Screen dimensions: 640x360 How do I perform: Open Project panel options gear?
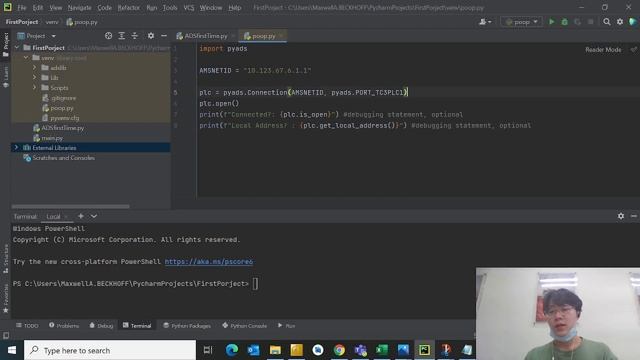pos(151,36)
